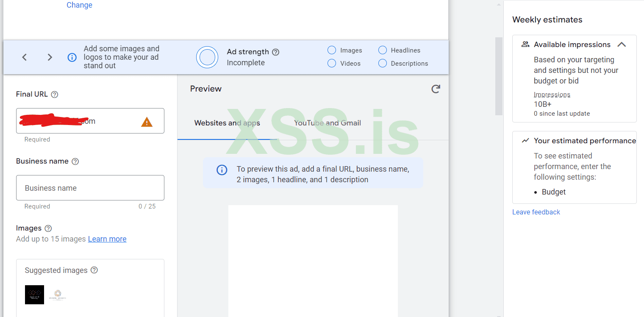Click the Videos checklist indicator

(332, 63)
